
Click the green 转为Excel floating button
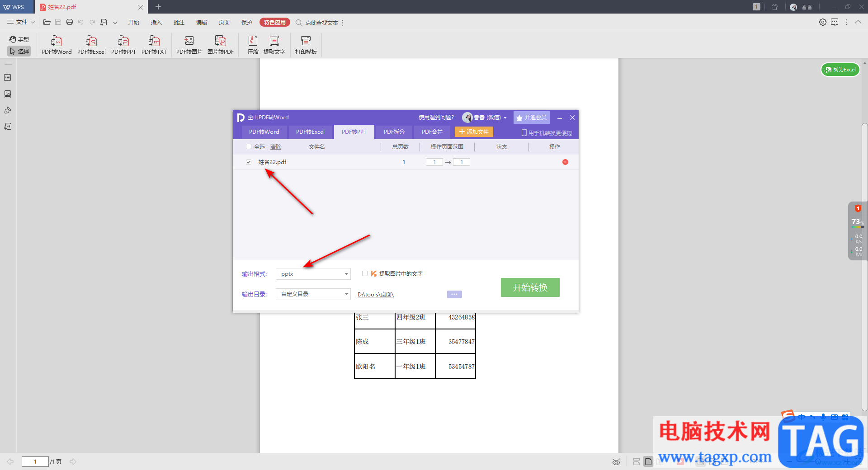840,70
